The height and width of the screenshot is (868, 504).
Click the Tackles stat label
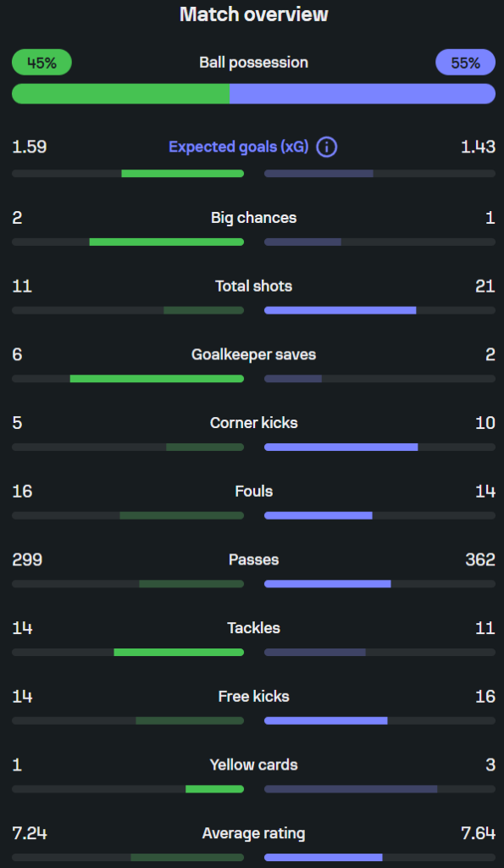(x=253, y=628)
